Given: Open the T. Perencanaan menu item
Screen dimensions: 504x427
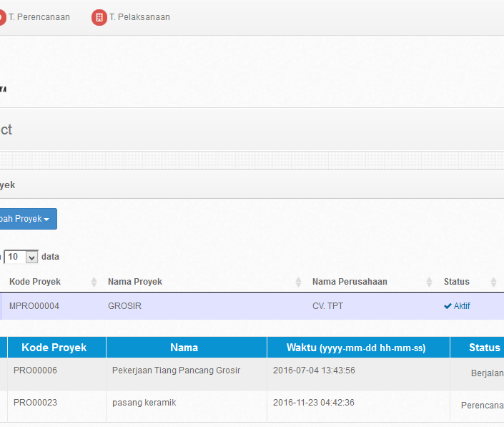Looking at the screenshot, I should pyautogui.click(x=39, y=17).
